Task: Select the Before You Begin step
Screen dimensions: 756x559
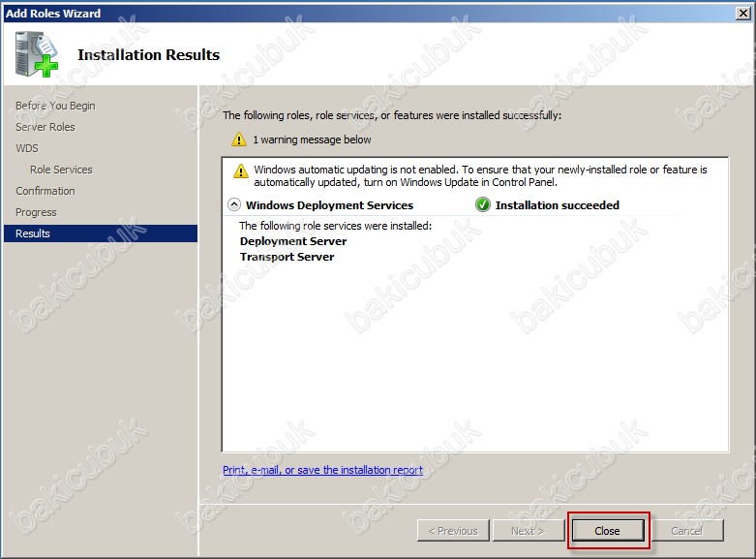Action: click(x=55, y=106)
